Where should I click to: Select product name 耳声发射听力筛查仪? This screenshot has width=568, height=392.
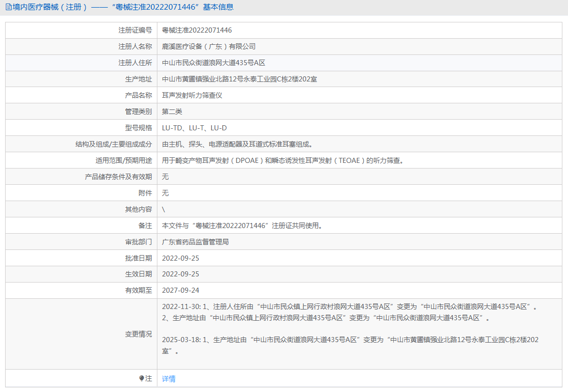[192, 95]
